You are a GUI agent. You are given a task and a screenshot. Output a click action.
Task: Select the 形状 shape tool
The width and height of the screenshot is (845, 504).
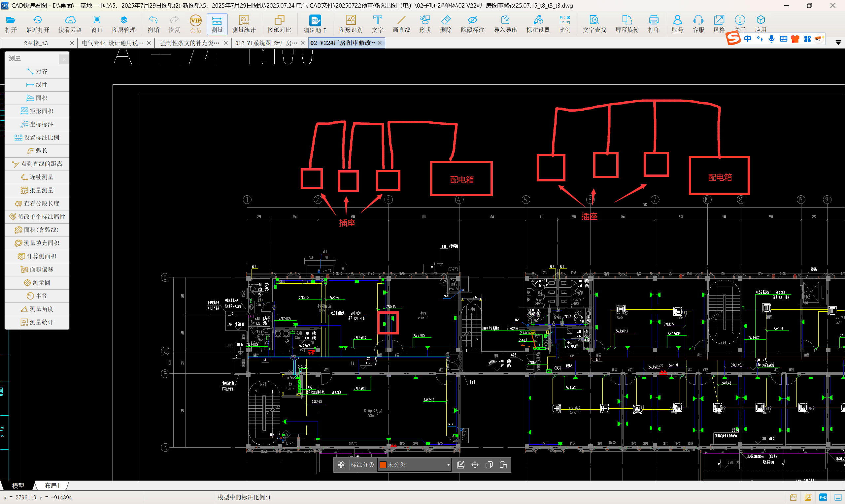pyautogui.click(x=425, y=24)
